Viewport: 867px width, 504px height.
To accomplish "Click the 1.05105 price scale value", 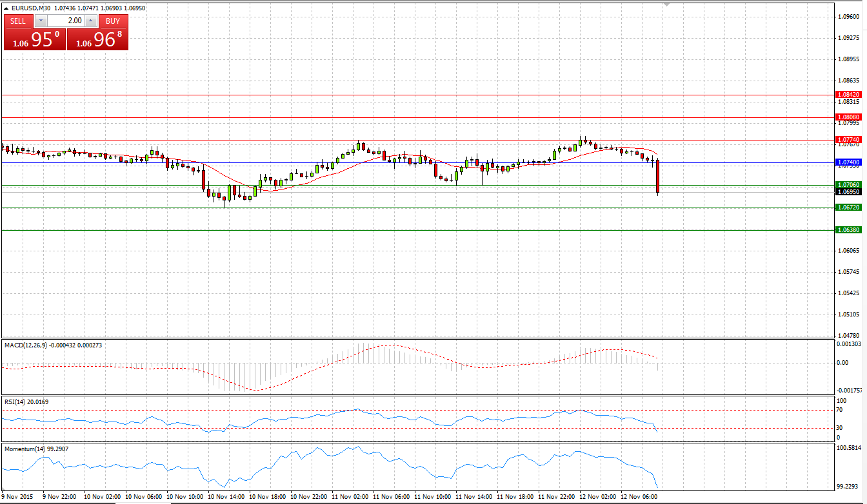I will 848,314.
